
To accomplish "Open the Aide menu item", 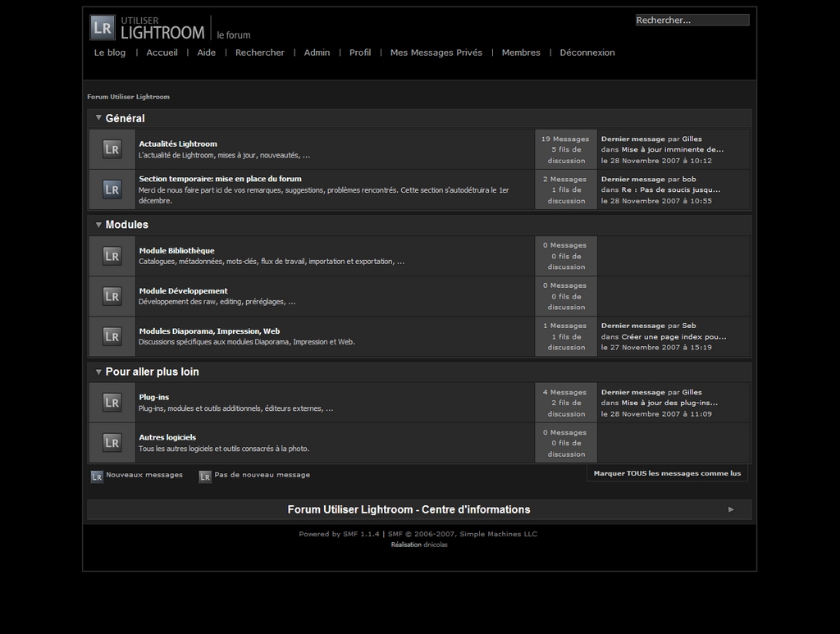I will coord(206,52).
